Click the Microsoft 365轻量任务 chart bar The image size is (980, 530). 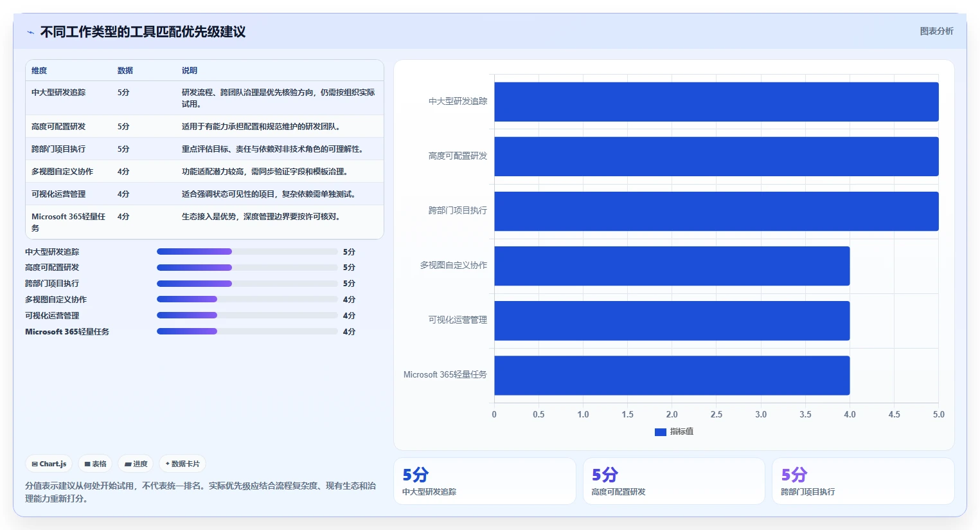pos(672,375)
